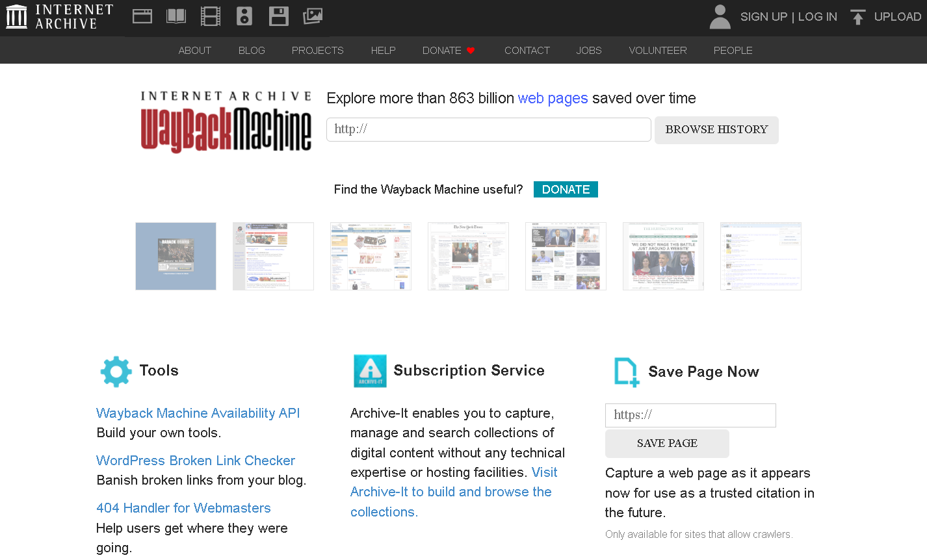Image resolution: width=927 pixels, height=560 pixels.
Task: Open the fifth archived news thumbnail
Action: click(x=566, y=256)
